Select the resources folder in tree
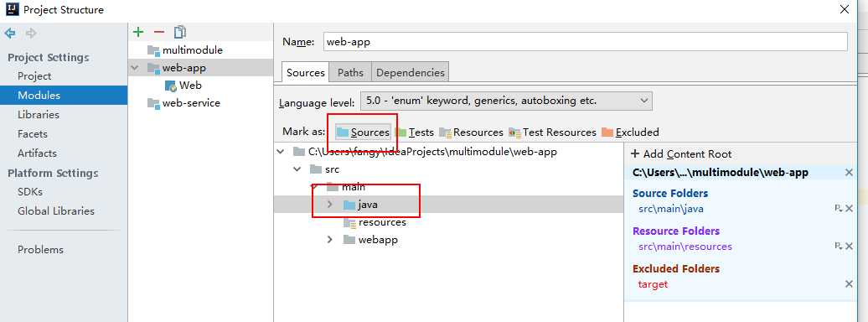868x322 pixels. coord(375,222)
